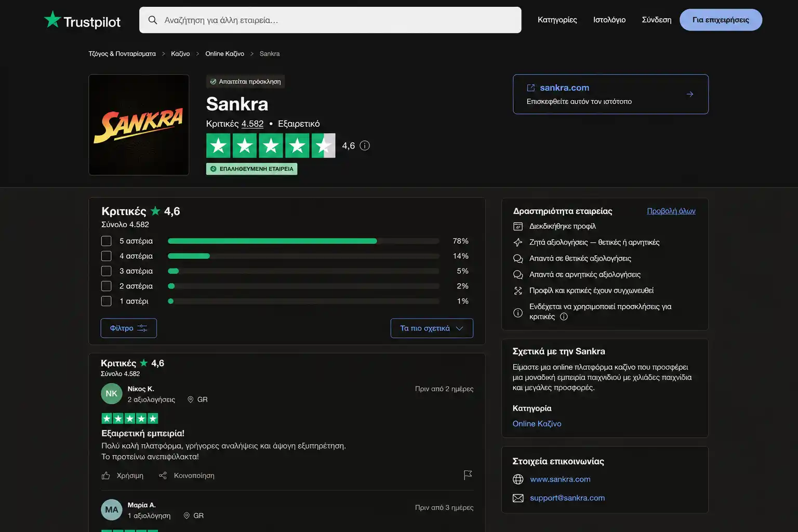This screenshot has width=798, height=532.
Task: Click the MA avatar circle
Action: pyautogui.click(x=112, y=510)
